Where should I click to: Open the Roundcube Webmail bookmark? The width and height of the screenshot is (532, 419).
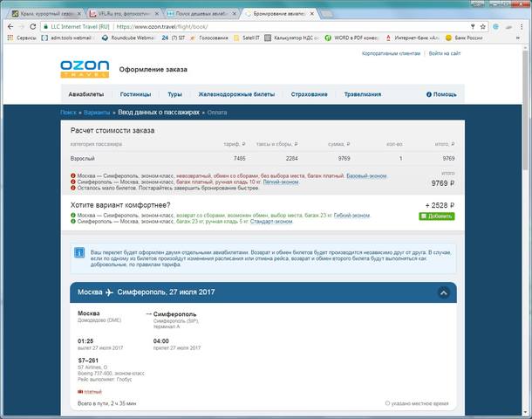coord(128,38)
